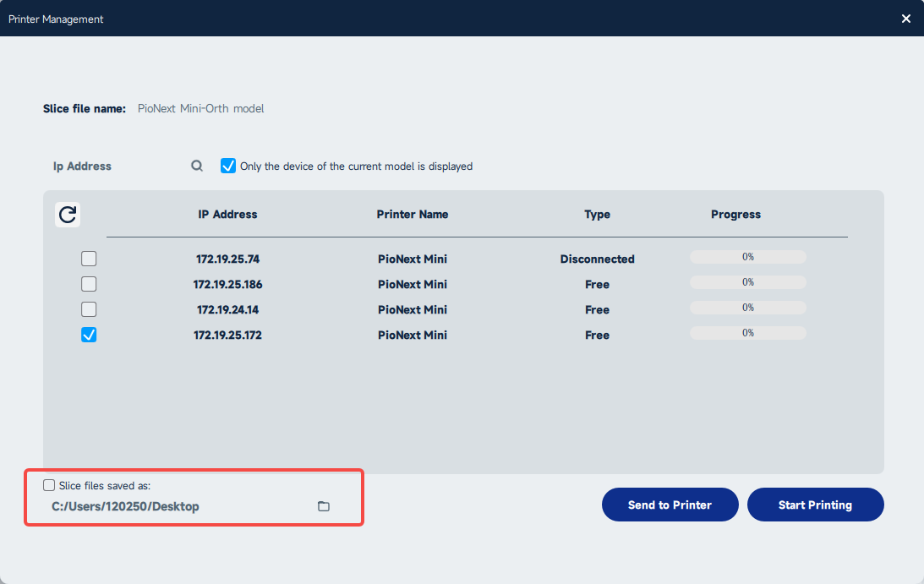Toggle 'Only the device of the current model' checkbox
This screenshot has height=584, width=924.
228,166
